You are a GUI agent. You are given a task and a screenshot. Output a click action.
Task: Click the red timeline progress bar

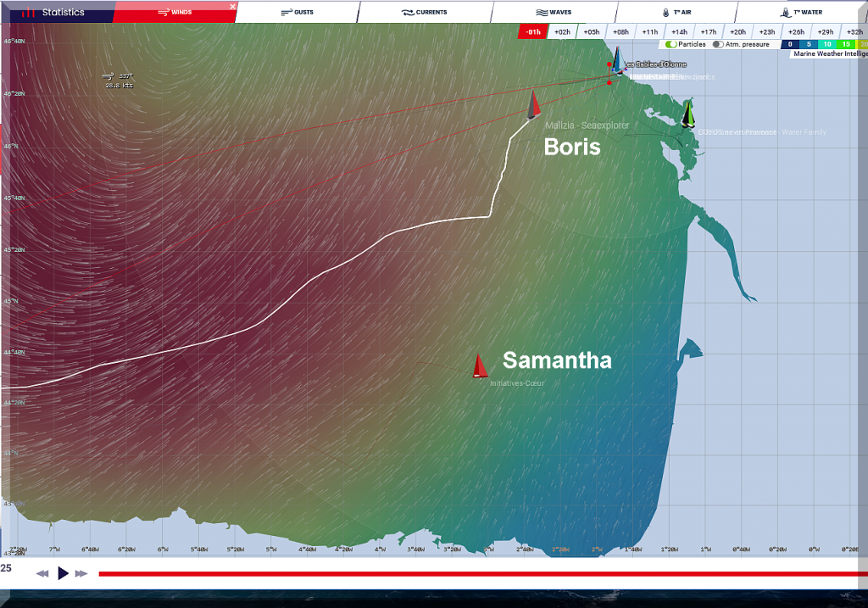pos(475,574)
